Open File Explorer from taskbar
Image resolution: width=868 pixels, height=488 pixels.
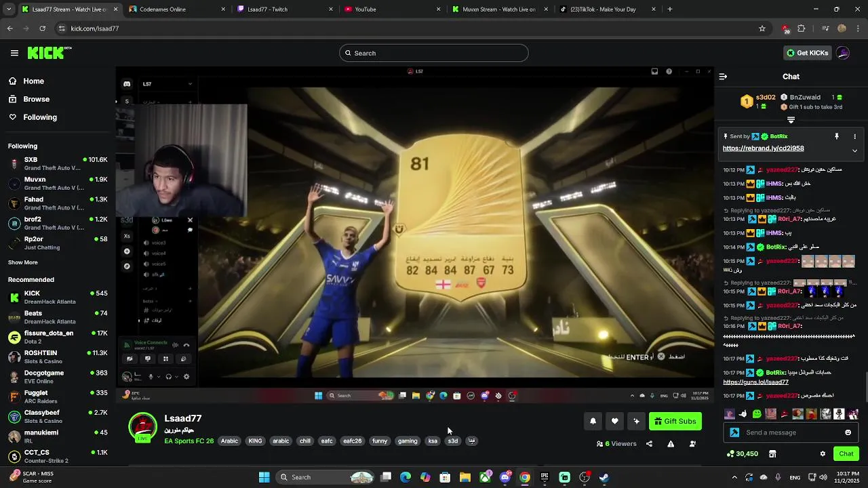pyautogui.click(x=465, y=477)
